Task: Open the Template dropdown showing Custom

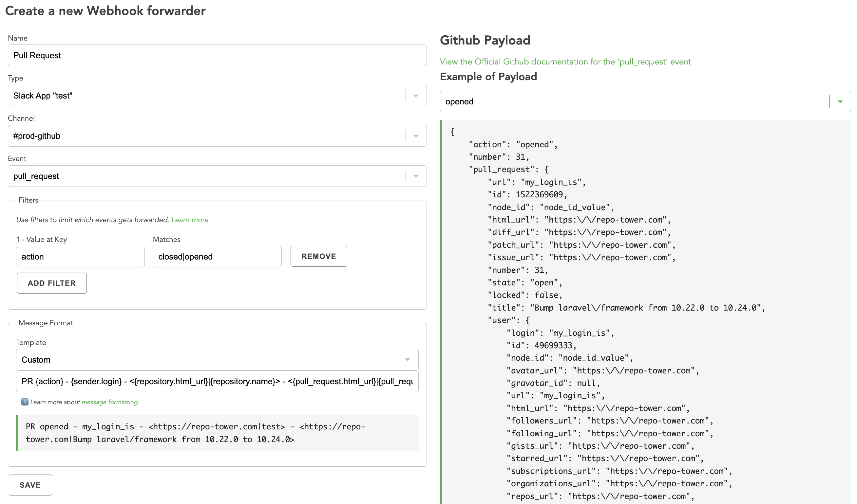Action: (x=407, y=360)
